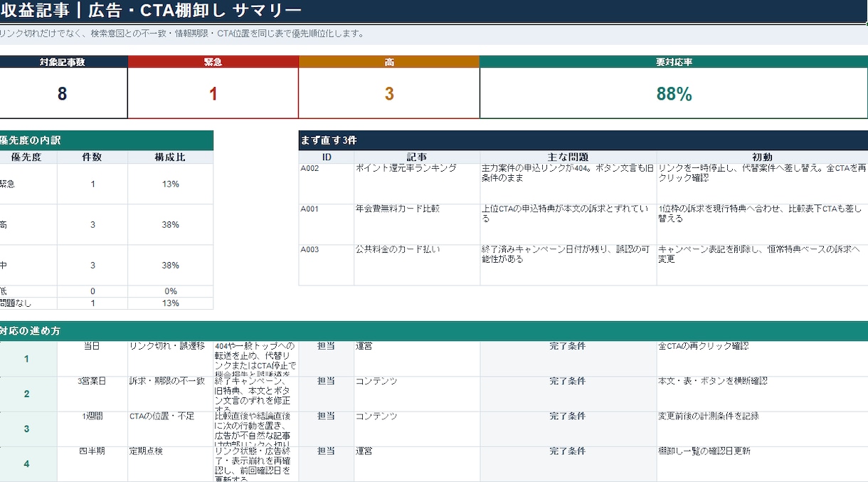This screenshot has width=868, height=482.
Task: Click the ID cell 'A003'
Action: pos(327,266)
